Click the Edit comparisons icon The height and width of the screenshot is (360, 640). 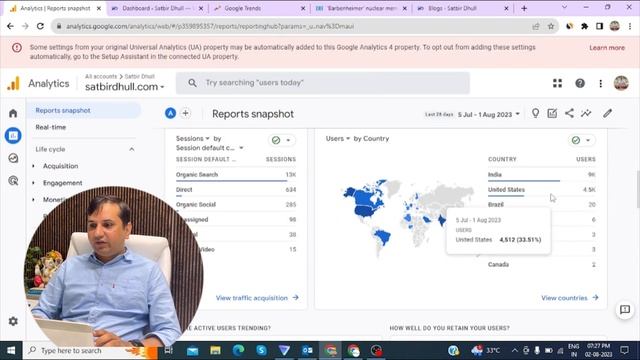pyautogui.click(x=552, y=113)
